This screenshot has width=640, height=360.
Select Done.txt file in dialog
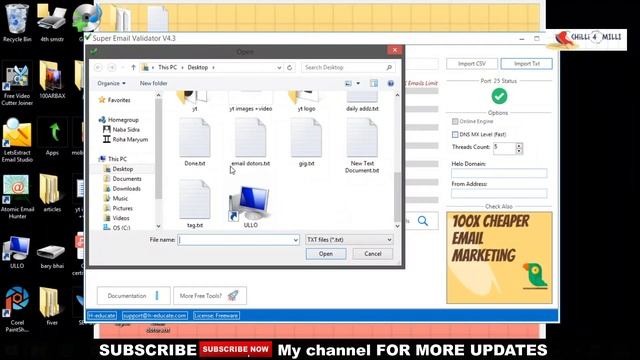point(195,142)
